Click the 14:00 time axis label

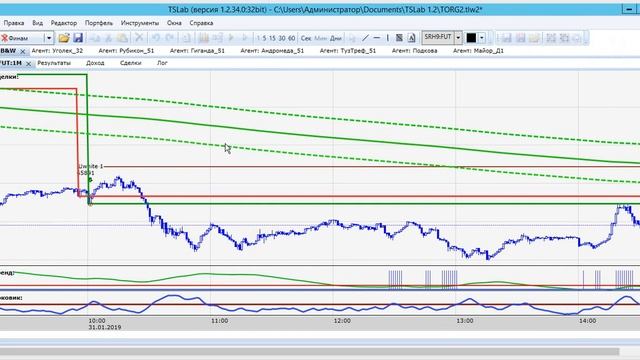click(587, 321)
